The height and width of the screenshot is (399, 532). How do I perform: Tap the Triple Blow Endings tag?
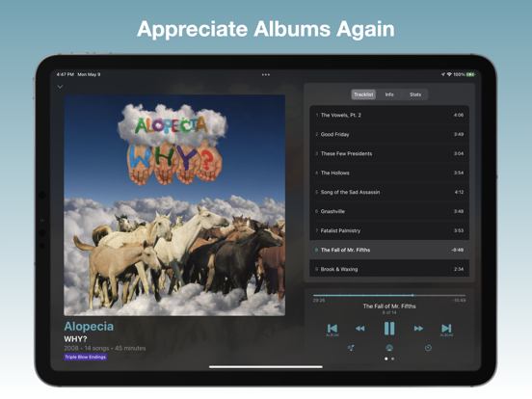[x=86, y=357]
